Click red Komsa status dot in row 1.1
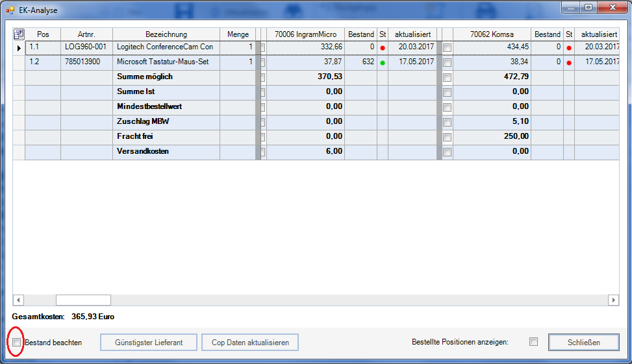This screenshot has width=632, height=364. pos(569,48)
